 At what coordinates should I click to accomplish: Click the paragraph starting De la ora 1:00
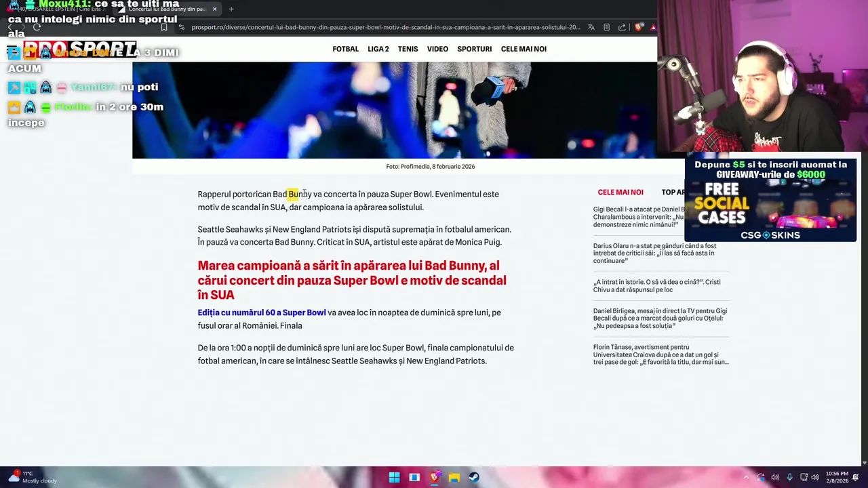coord(355,354)
